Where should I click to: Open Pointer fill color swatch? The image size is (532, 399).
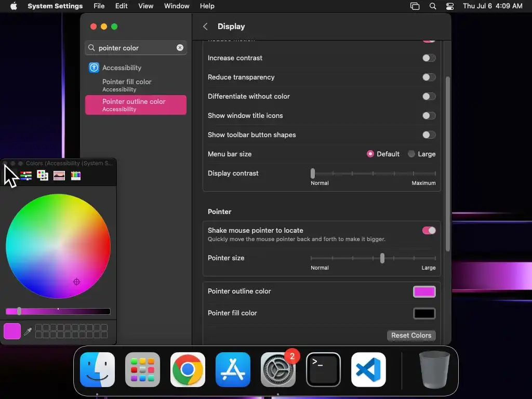point(424,313)
